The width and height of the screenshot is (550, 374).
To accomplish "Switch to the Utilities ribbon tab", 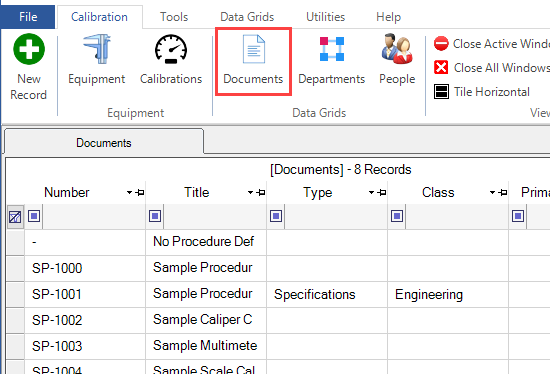I will click(x=326, y=17).
